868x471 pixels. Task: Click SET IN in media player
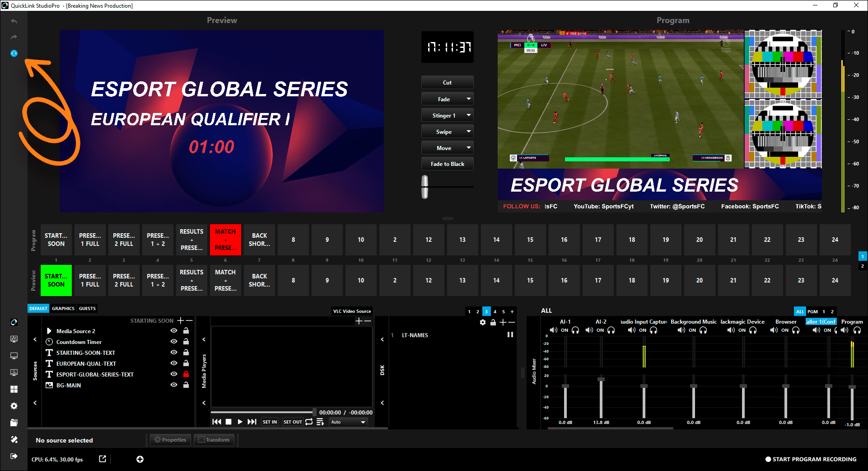pyautogui.click(x=270, y=422)
